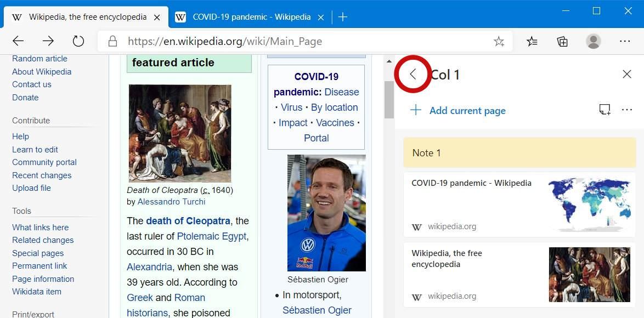The width and height of the screenshot is (644, 318).
Task: Open the Death of Cleopatra painting image
Action: [180, 133]
